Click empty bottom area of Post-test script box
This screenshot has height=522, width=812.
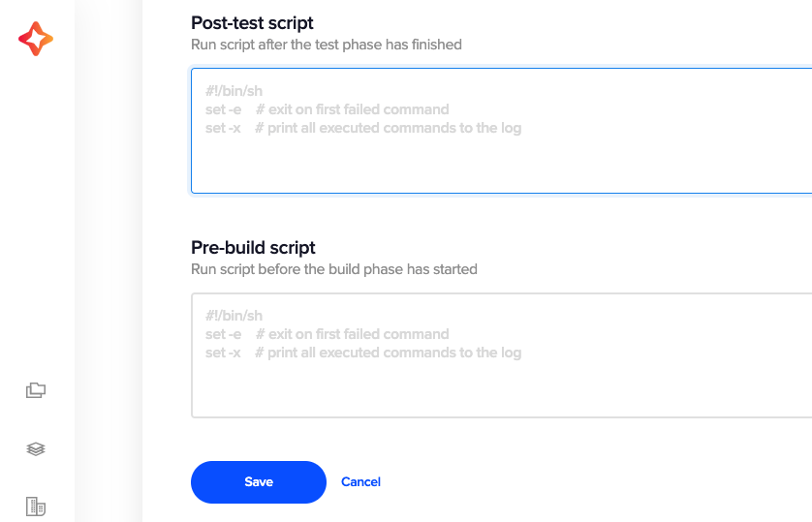tap(501, 166)
